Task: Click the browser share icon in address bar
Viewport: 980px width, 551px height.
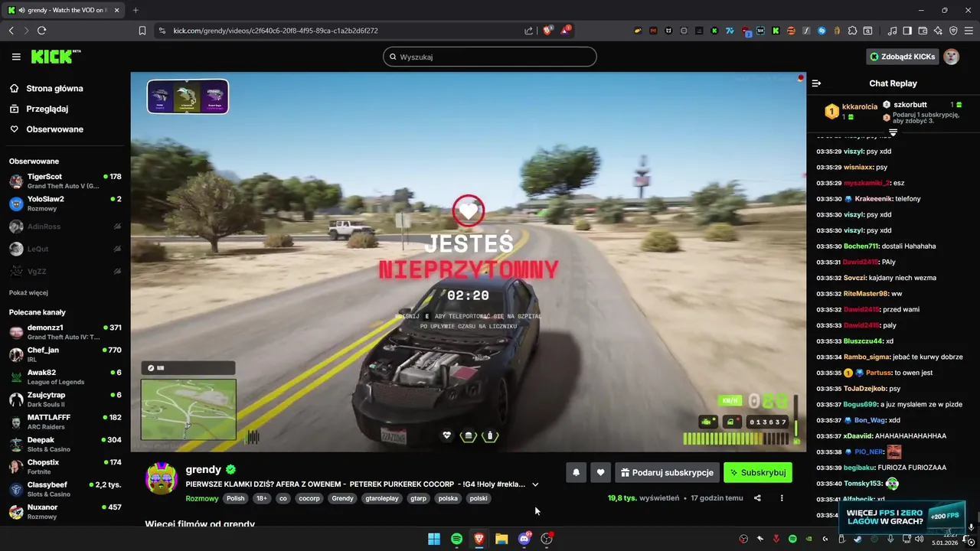Action: click(x=528, y=31)
